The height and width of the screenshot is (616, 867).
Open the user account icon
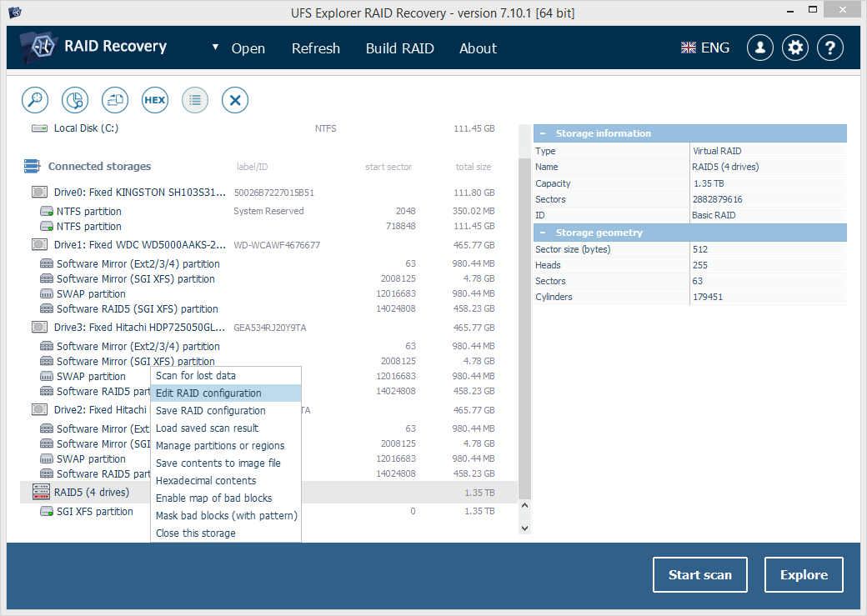[x=759, y=48]
